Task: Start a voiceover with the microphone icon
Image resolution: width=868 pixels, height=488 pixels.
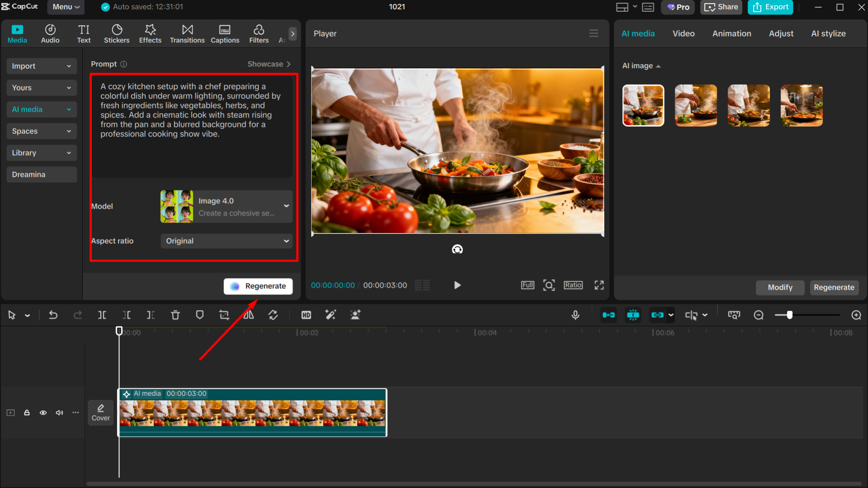Action: click(x=575, y=315)
